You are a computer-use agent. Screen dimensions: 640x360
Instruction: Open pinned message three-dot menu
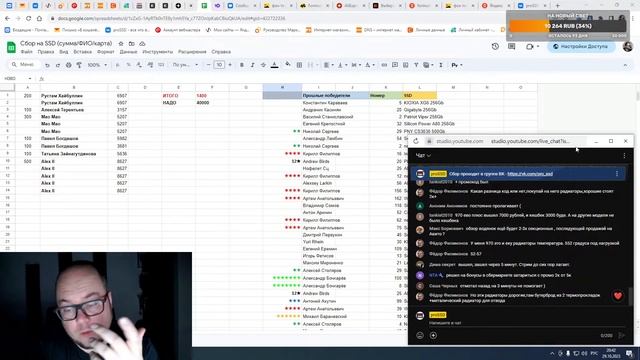[x=617, y=174]
